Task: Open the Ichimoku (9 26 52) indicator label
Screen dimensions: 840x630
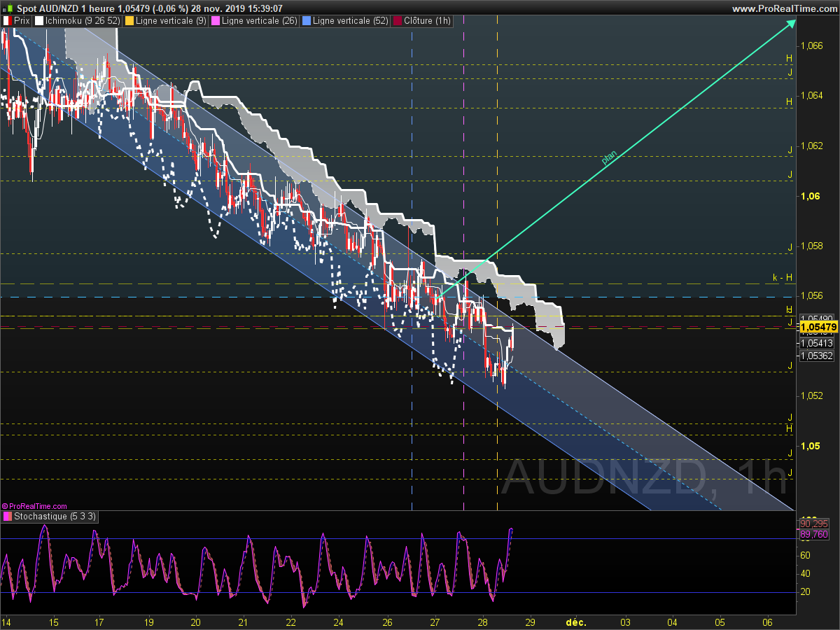Action: 81,21
